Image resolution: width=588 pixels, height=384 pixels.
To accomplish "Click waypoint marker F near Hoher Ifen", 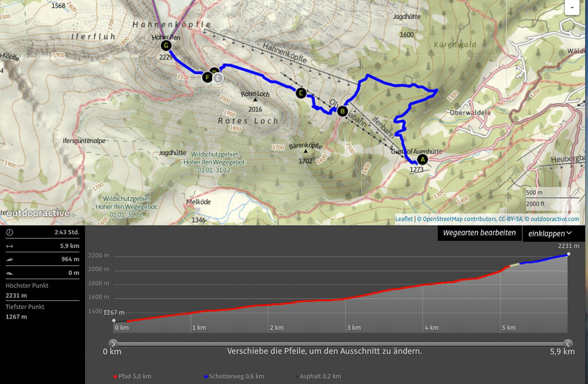I will (x=207, y=77).
